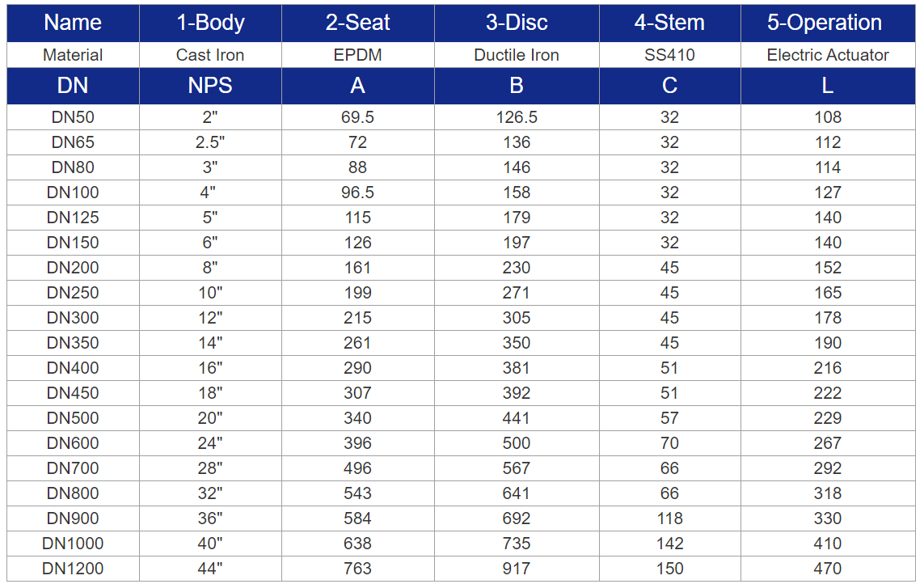
Task: Select the EPDM seat material cell
Action: pyautogui.click(x=357, y=55)
